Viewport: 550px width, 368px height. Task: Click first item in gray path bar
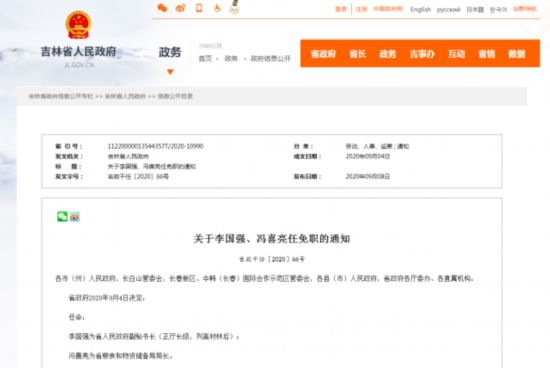coord(61,96)
